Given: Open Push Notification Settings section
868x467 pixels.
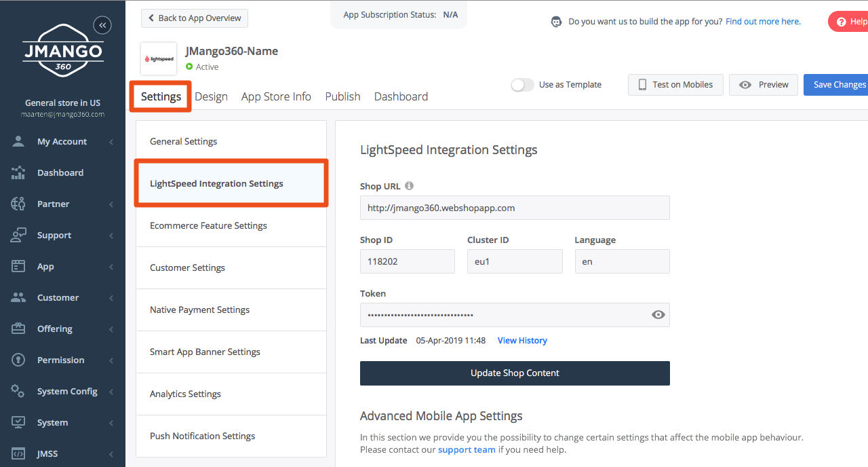Looking at the screenshot, I should pos(231,436).
